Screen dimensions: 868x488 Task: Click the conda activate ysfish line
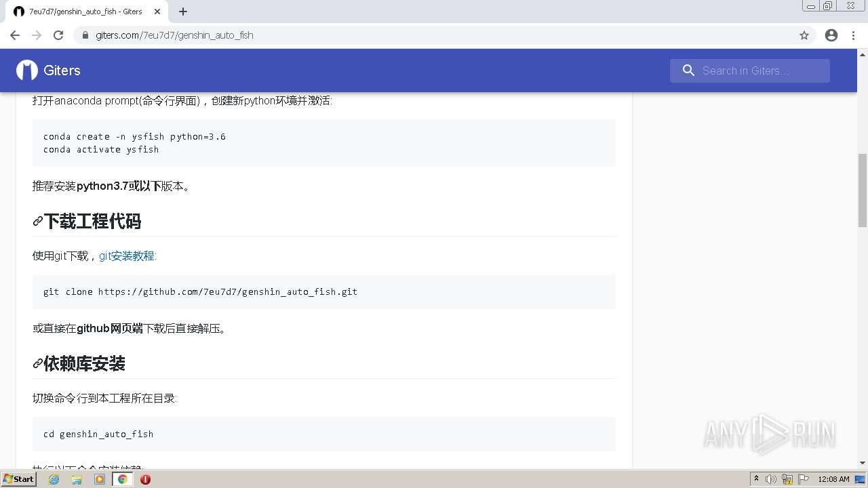tap(101, 149)
